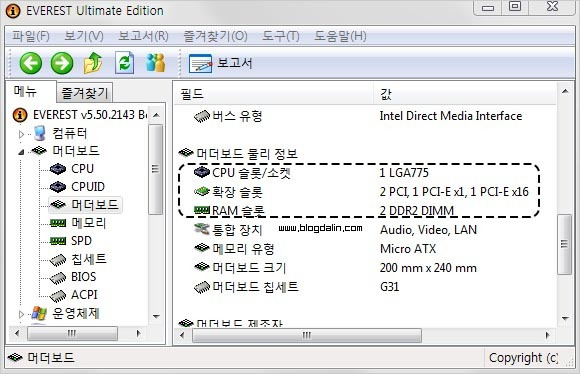
Task: Click the tree panel vertical scrollbar thumb
Action: tap(156, 169)
